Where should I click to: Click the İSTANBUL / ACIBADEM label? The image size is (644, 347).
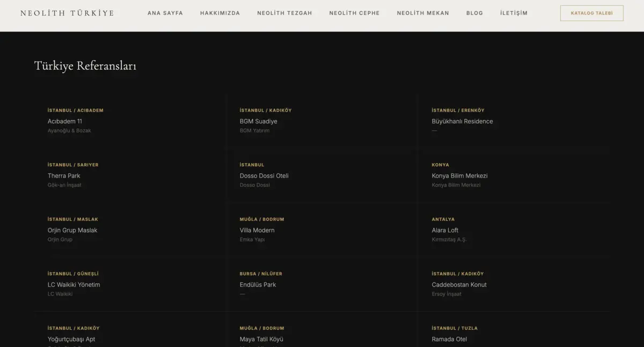(x=76, y=110)
